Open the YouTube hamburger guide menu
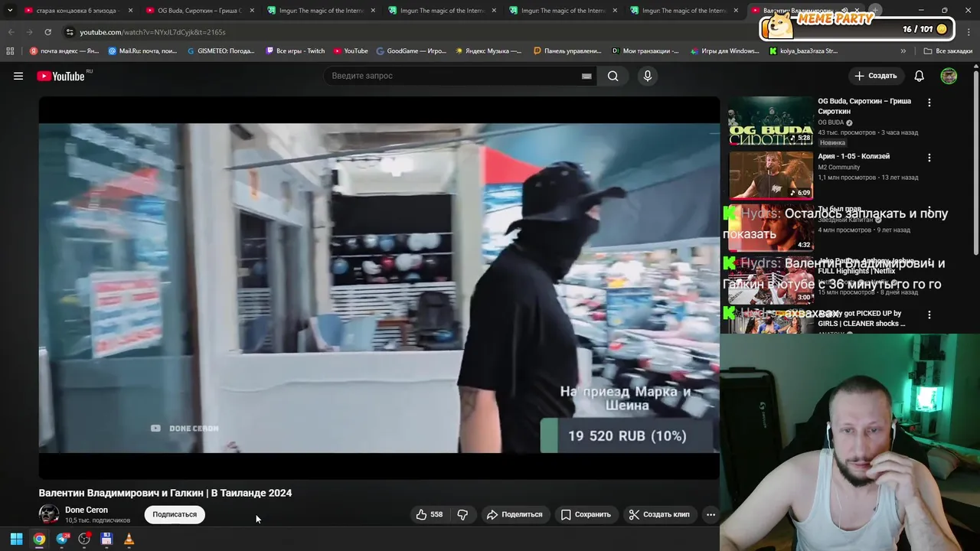The height and width of the screenshot is (551, 980). 18,76
